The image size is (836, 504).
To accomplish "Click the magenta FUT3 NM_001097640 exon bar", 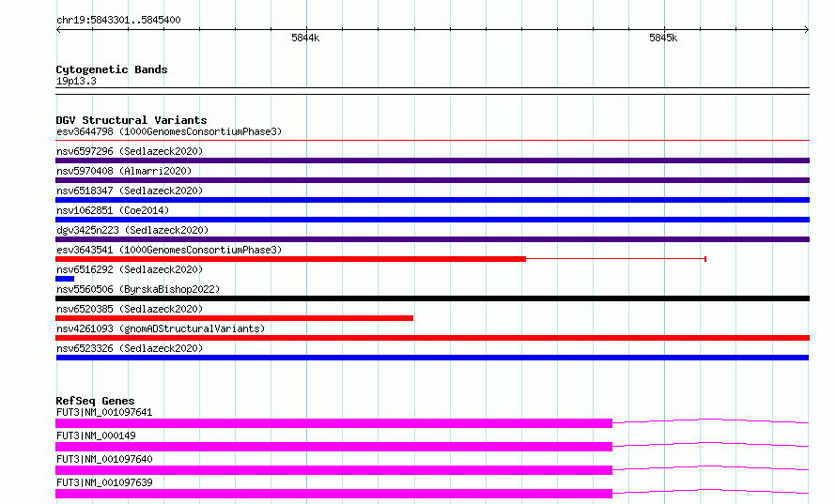I will pos(333,470).
